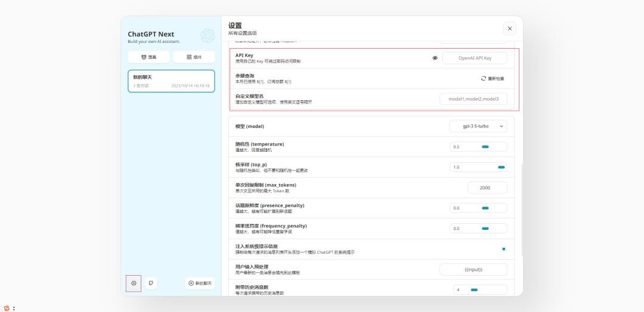Open the 面具 (masks) button
Viewport: 644px width, 312px height.
click(148, 57)
